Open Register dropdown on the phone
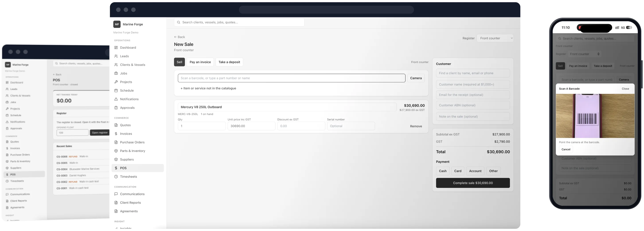The width and height of the screenshot is (644, 231). pos(585,54)
